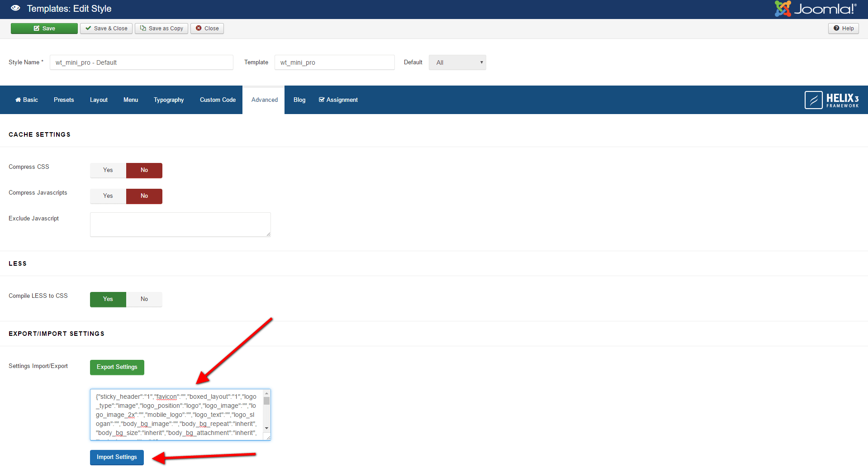This screenshot has width=868, height=473.
Task: Set Compile LESS to CSS to No
Action: [x=144, y=299]
